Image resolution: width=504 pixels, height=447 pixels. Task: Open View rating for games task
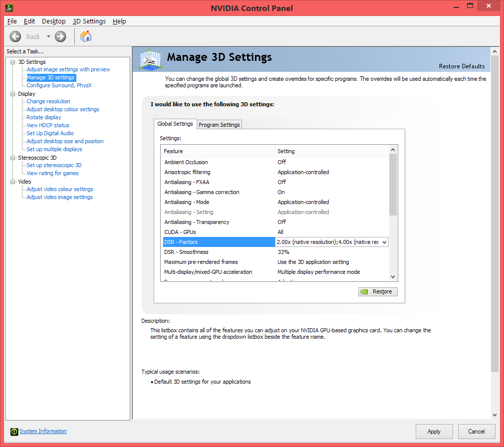tap(53, 174)
